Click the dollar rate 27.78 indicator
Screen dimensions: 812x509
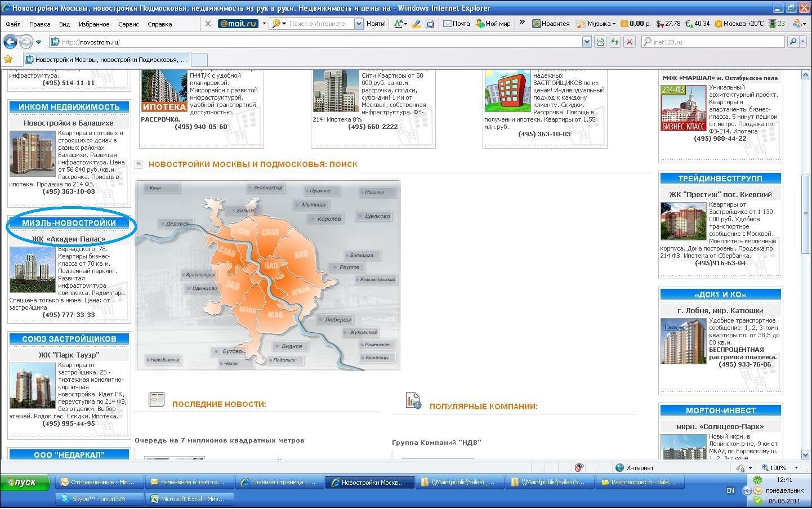tap(668, 24)
